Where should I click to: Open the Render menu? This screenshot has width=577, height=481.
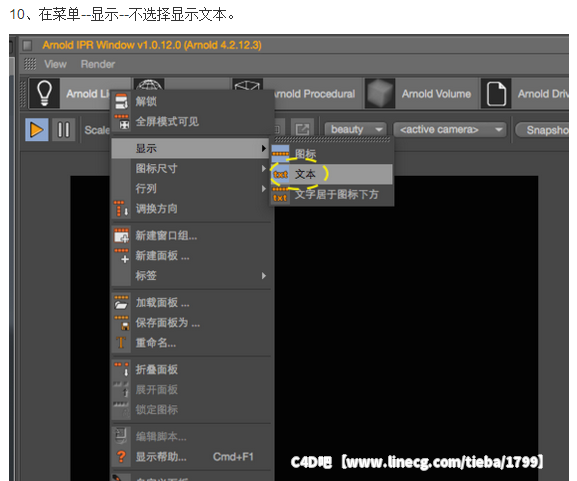click(x=98, y=64)
